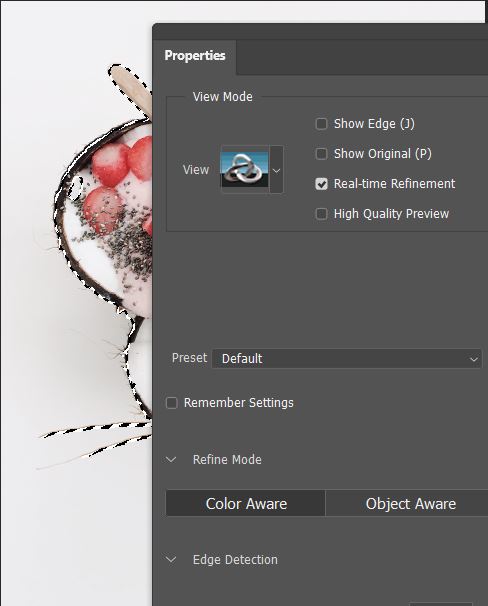The height and width of the screenshot is (606, 488).
Task: Disable the Real-time Refinement checkbox
Action: click(x=321, y=184)
